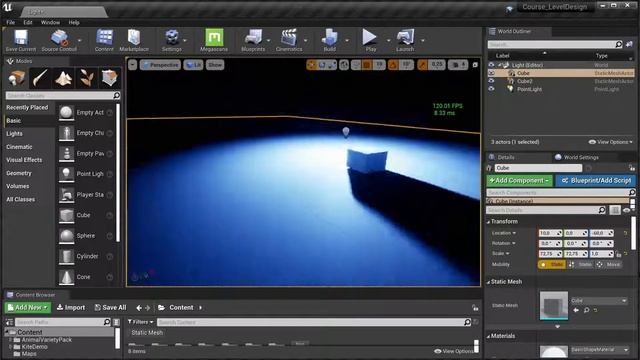Click the Cylinder placement icon
Viewport: 640px width, 360px height.
pos(66,256)
